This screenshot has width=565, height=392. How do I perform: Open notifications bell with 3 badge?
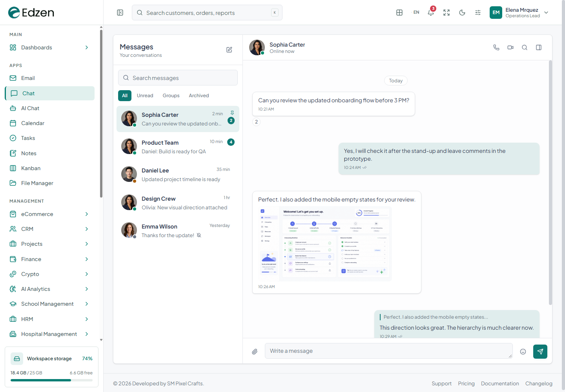[431, 13]
